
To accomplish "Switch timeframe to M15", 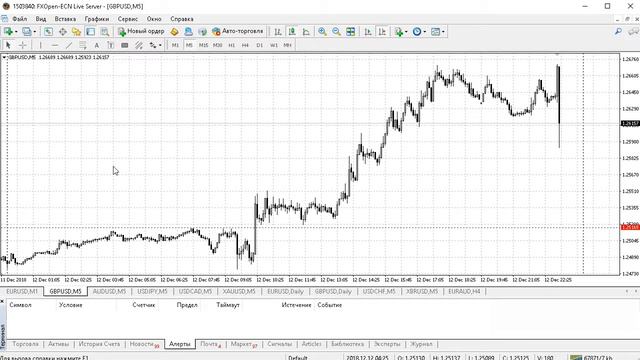I will [203, 45].
